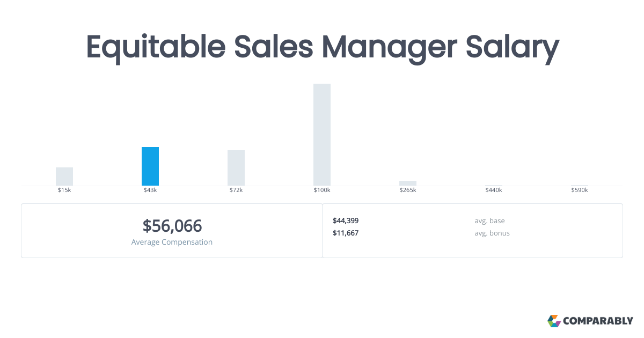Screen dimensions: 644x338
Task: Click the $72k salary bar
Action: click(x=236, y=168)
